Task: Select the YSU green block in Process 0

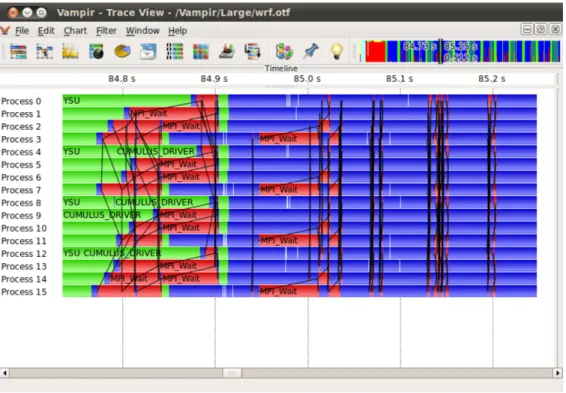Action: (x=127, y=101)
